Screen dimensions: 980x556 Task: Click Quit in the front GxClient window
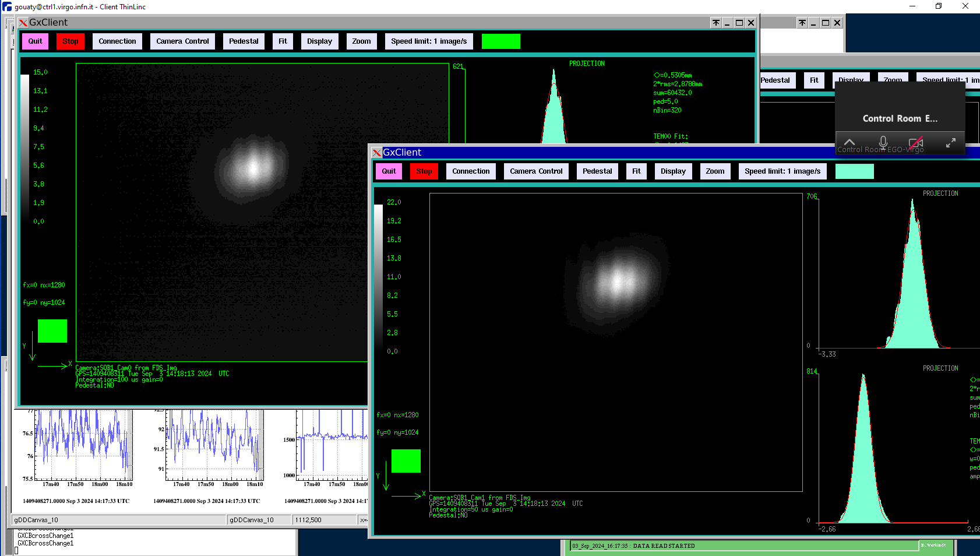coord(389,171)
